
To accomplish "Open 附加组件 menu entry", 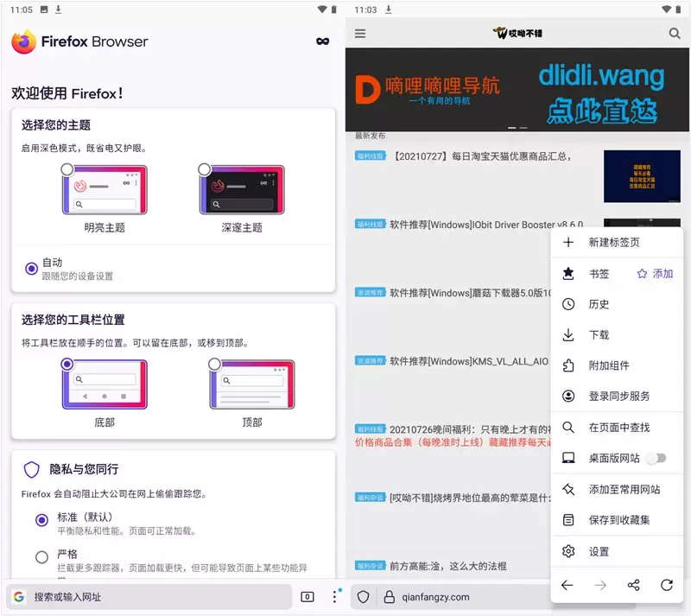I will pos(617,365).
